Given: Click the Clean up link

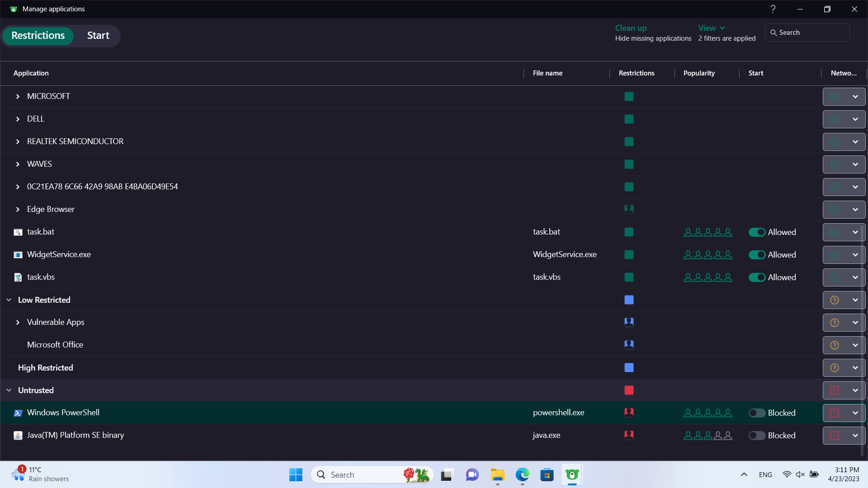Looking at the screenshot, I should [x=631, y=28].
